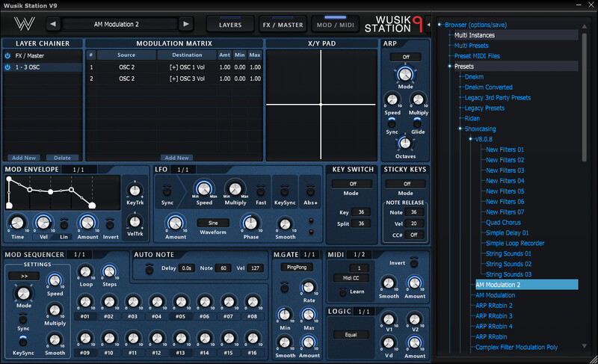Click the Wusik W logo icon

point(25,24)
